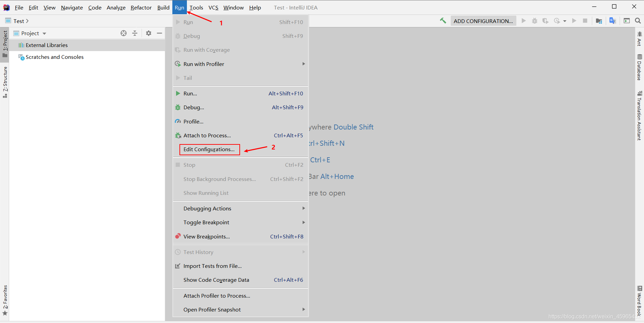Select Scratches and Consoles in the project tree
Screen dimensions: 644x323
tap(87, 57)
